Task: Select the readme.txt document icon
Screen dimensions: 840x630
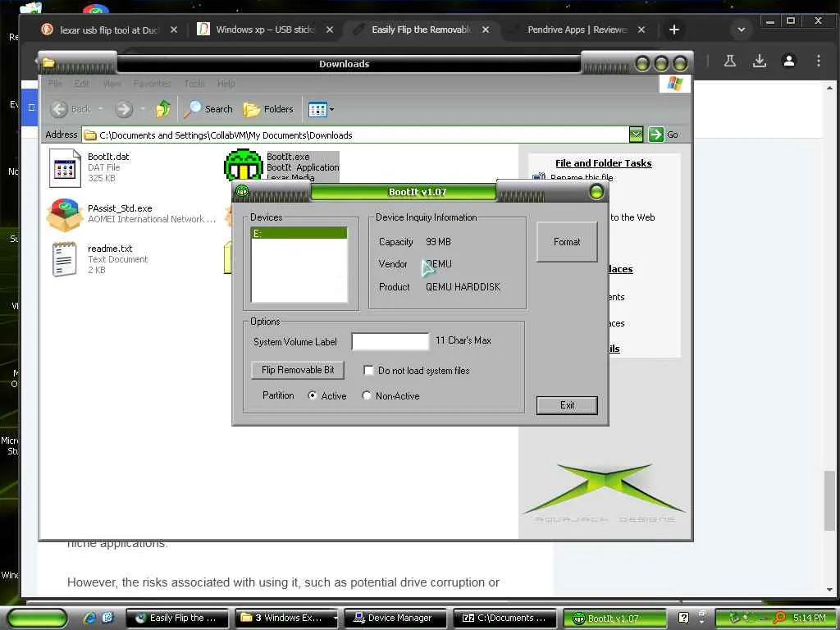Action: (x=64, y=258)
